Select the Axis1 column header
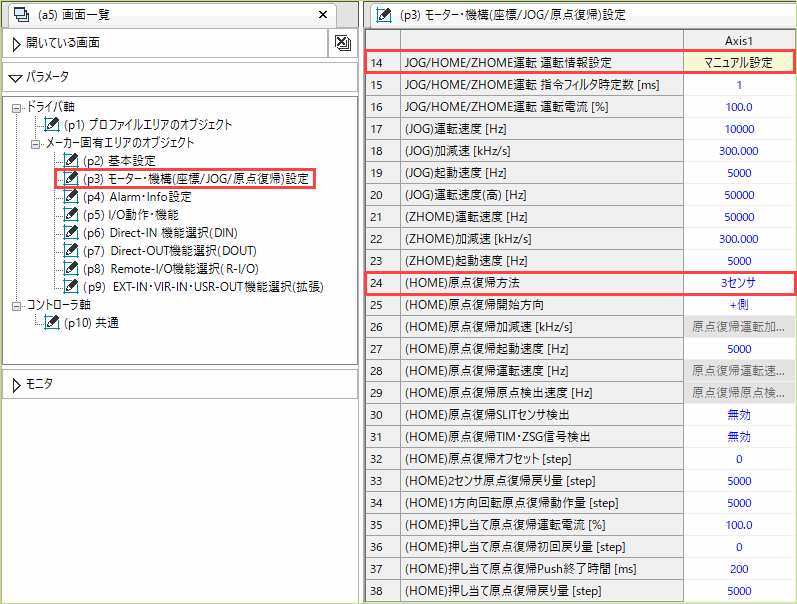 739,40
